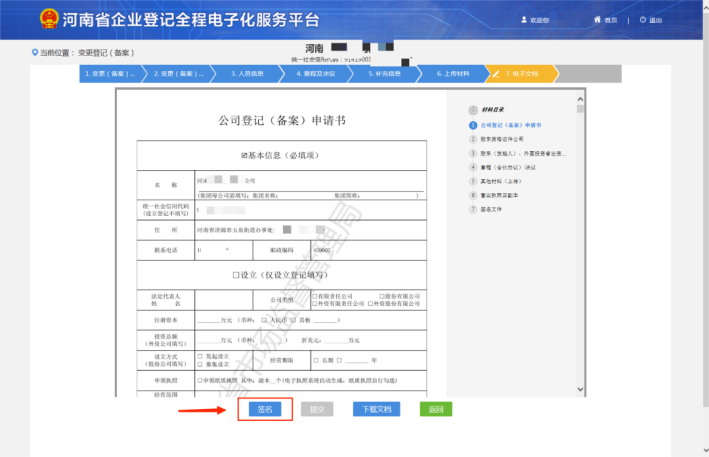Click the 材料目录 list icon
This screenshot has width=709, height=457.
click(x=473, y=110)
